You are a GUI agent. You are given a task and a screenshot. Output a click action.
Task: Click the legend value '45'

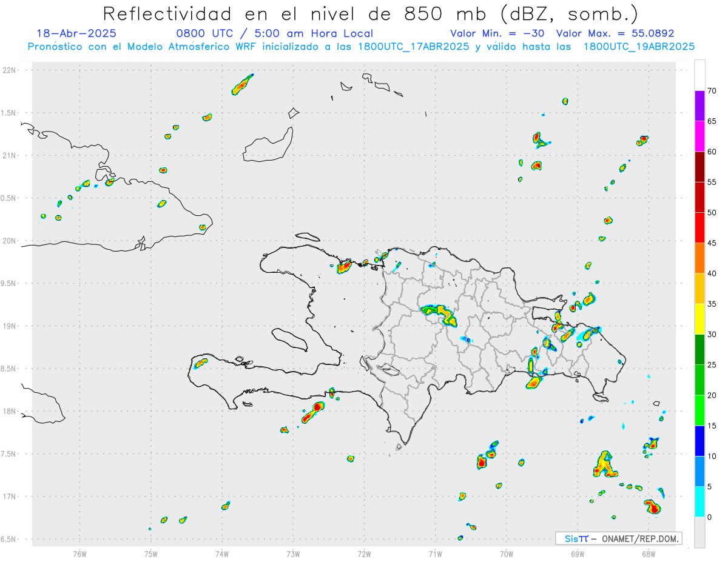[712, 243]
